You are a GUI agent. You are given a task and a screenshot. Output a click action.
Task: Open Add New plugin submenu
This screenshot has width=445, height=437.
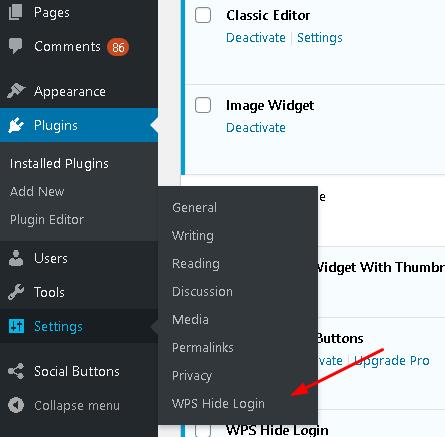pyautogui.click(x=37, y=192)
